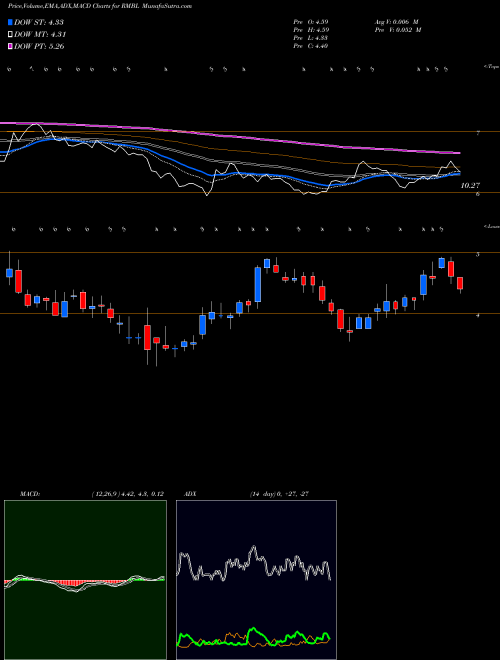Click the end of the magenta PT line
Viewport: 500px width, 660px height.
tap(459, 152)
